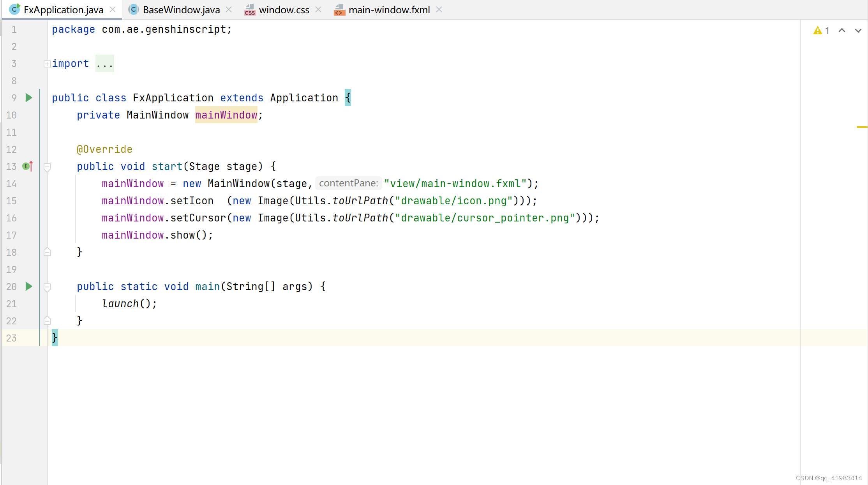Collapse the start method fold at line 13
Viewport: 868px width, 485px height.
click(47, 167)
